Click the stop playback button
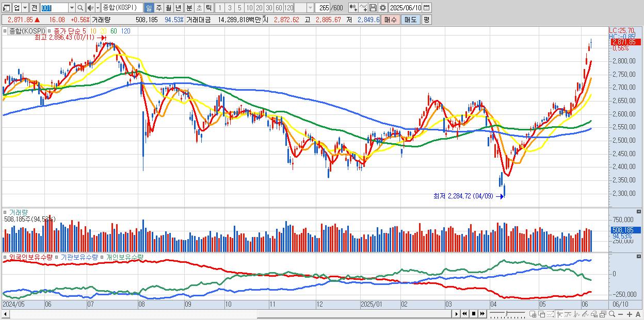The height and width of the screenshot is (320, 644). click(x=474, y=313)
